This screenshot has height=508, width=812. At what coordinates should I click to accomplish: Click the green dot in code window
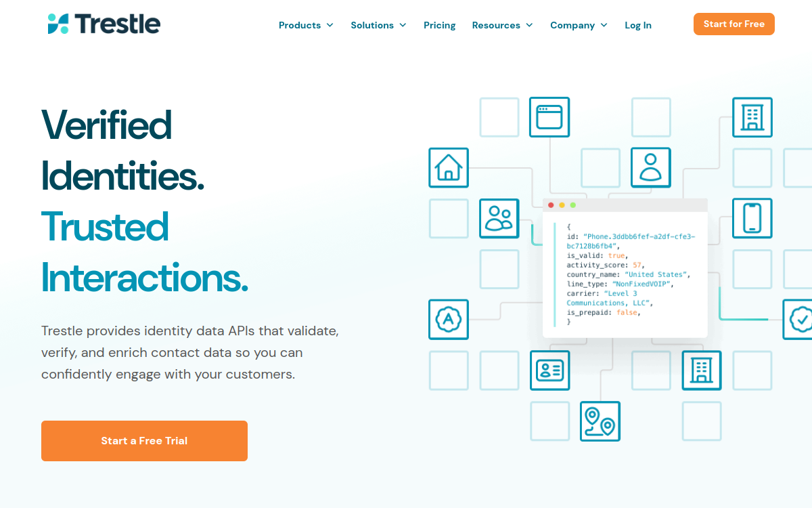pos(573,205)
